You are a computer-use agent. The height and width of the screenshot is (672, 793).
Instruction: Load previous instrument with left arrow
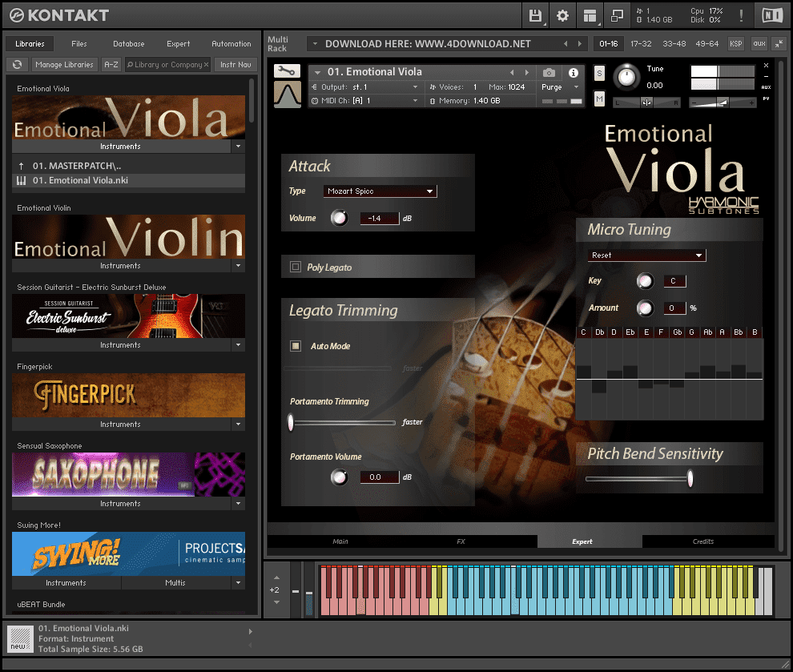512,72
